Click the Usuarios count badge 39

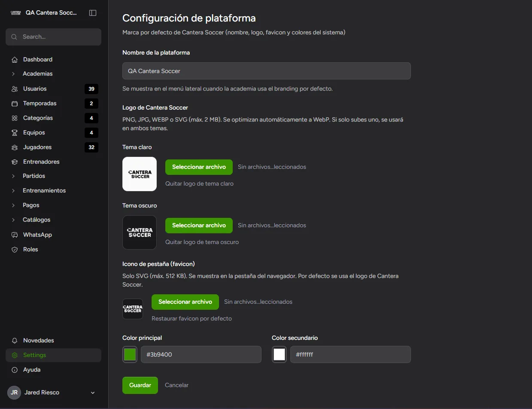(x=91, y=89)
